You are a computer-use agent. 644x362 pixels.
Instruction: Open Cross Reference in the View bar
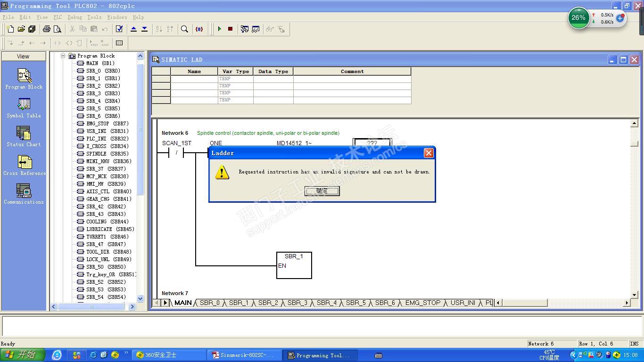click(x=24, y=165)
